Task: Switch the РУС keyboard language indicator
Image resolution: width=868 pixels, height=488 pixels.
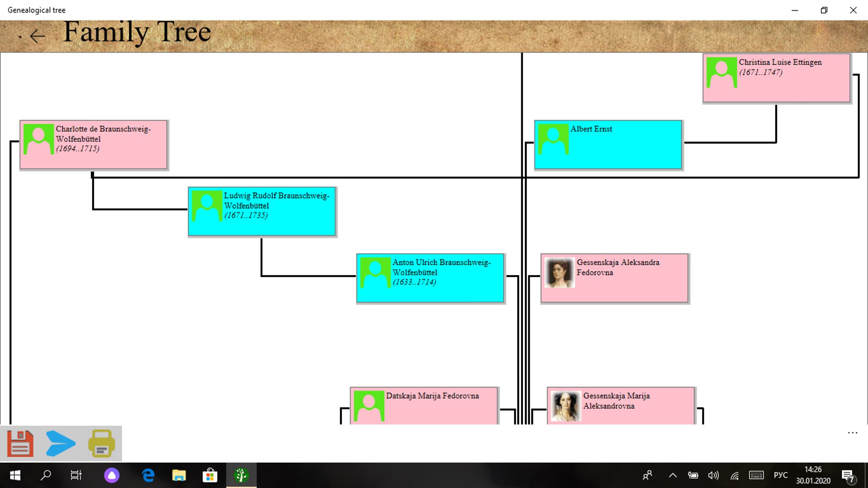Action: click(x=780, y=475)
